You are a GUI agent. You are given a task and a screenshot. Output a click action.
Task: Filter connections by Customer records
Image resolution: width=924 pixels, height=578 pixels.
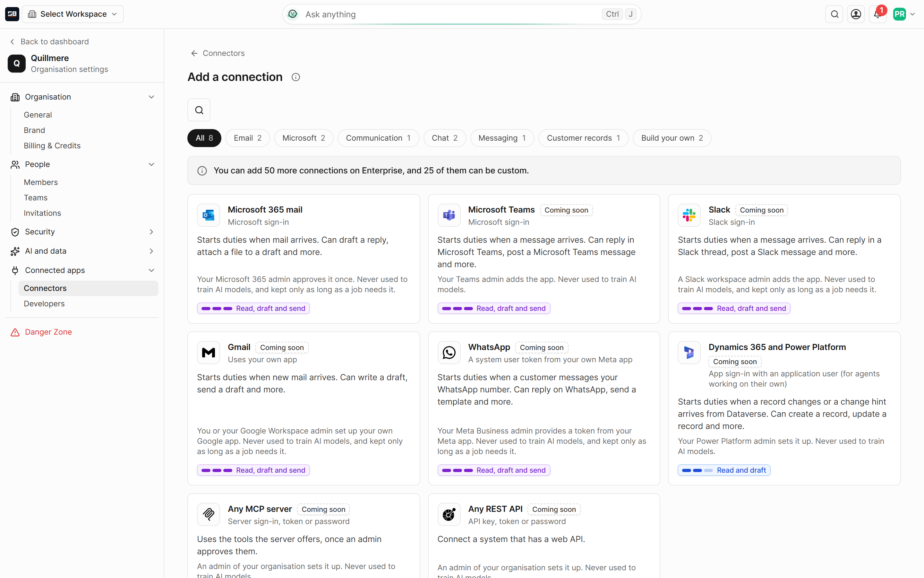tap(583, 138)
